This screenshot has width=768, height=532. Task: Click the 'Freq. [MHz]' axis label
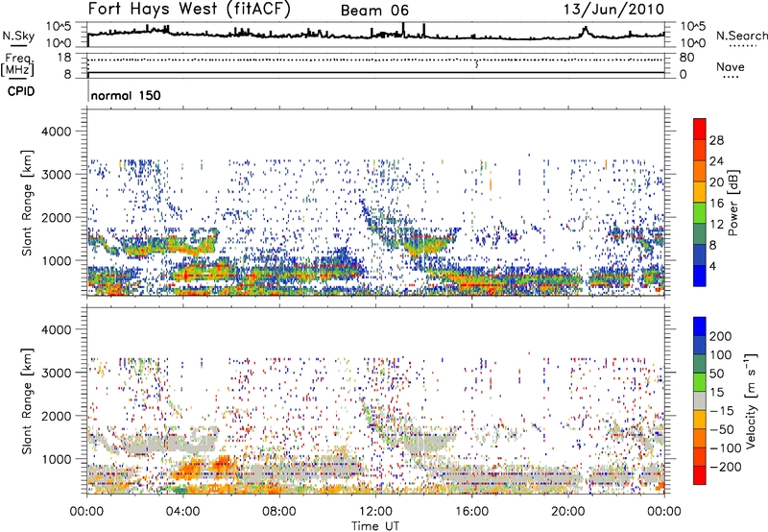18,64
